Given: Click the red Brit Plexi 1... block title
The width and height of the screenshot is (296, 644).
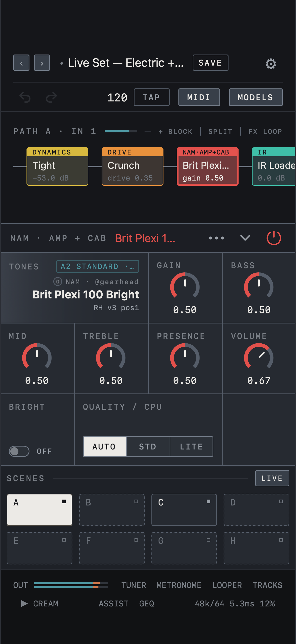Looking at the screenshot, I should (x=145, y=238).
